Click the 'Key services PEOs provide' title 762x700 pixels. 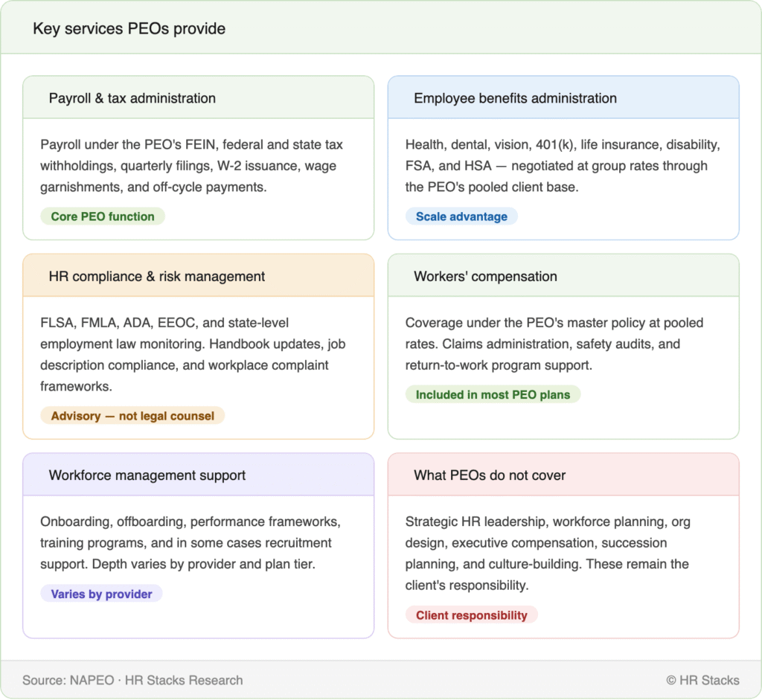(x=129, y=29)
